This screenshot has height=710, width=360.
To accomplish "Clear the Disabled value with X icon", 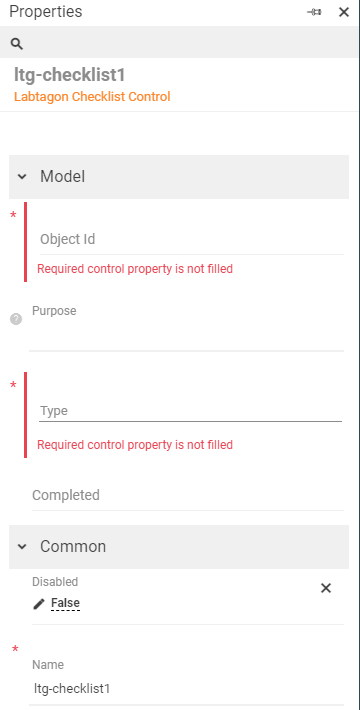I will (326, 588).
